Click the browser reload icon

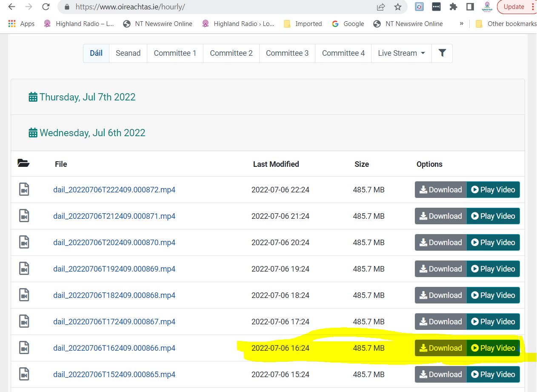coord(46,7)
